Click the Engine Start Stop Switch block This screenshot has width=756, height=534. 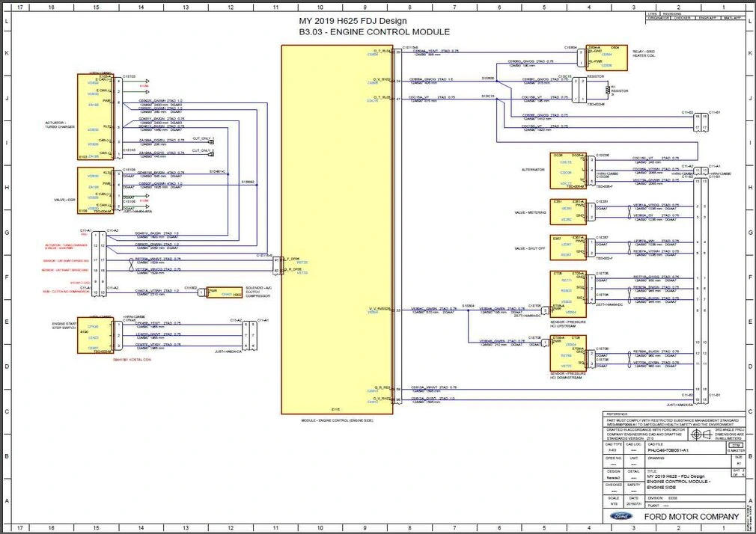(x=94, y=336)
